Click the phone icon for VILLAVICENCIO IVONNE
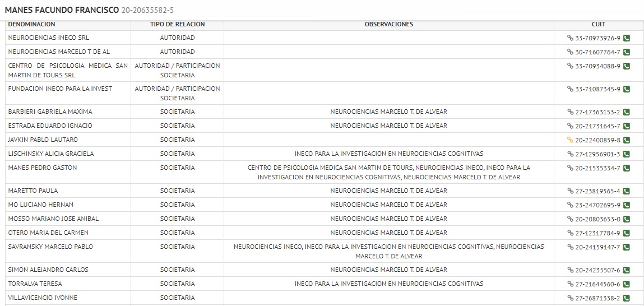 pos(626,298)
